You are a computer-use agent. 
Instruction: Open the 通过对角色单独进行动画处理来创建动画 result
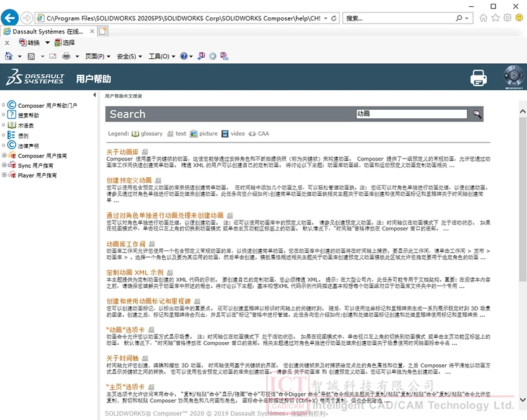(x=165, y=215)
